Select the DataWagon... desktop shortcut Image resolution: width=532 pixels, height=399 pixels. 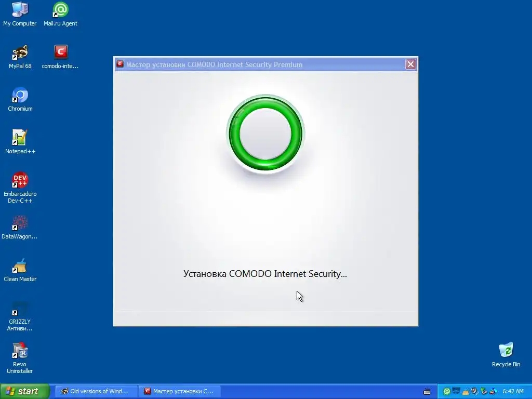click(20, 227)
